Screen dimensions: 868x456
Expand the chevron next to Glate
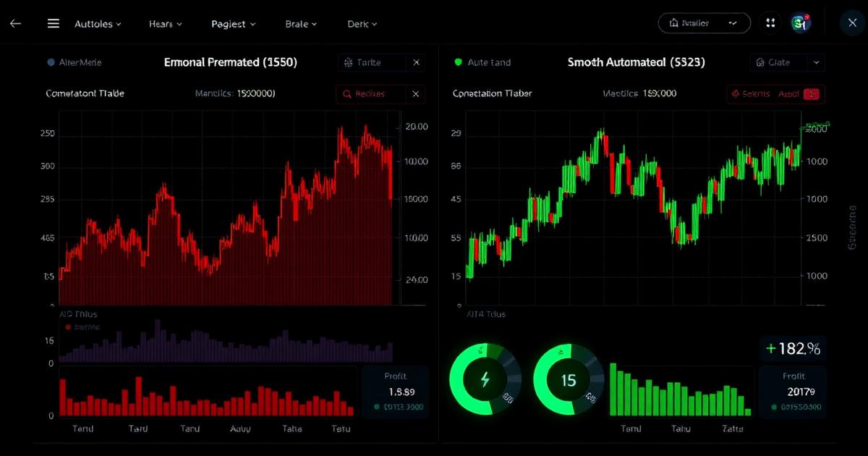[817, 63]
